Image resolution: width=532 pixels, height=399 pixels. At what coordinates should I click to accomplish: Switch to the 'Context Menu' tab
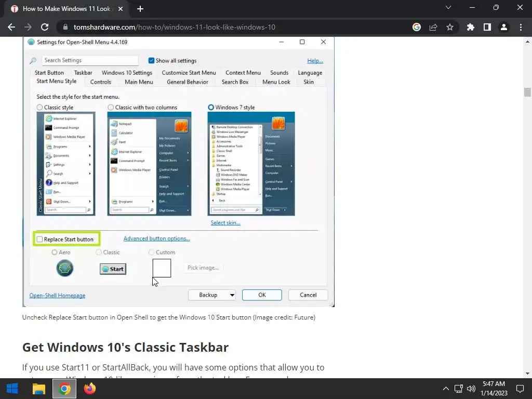243,73
